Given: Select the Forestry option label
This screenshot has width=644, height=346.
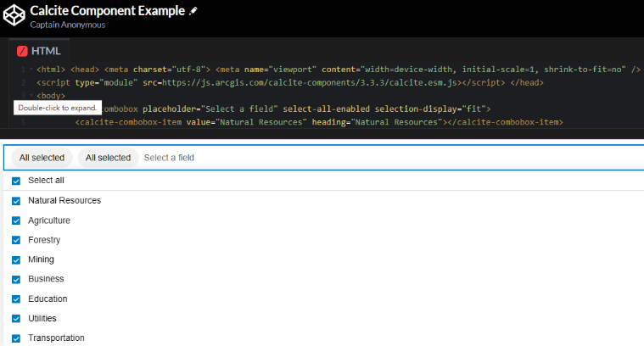Looking at the screenshot, I should click(x=44, y=240).
